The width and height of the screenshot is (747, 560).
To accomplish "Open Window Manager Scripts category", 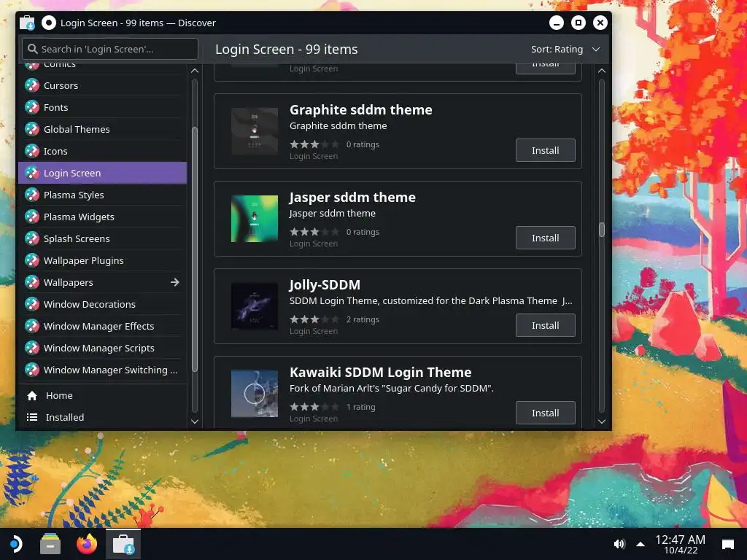I will (x=102, y=348).
